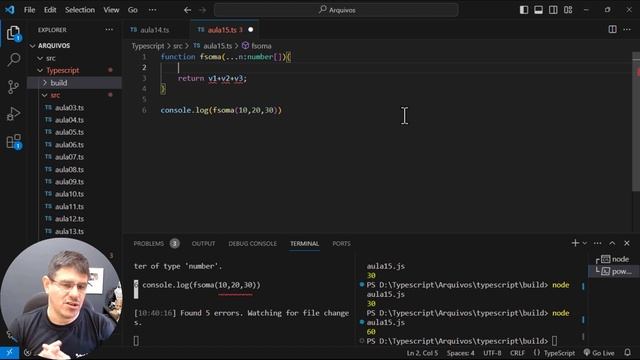
Task: Click the fsoma symbol in the breadcrumb
Action: click(257, 46)
